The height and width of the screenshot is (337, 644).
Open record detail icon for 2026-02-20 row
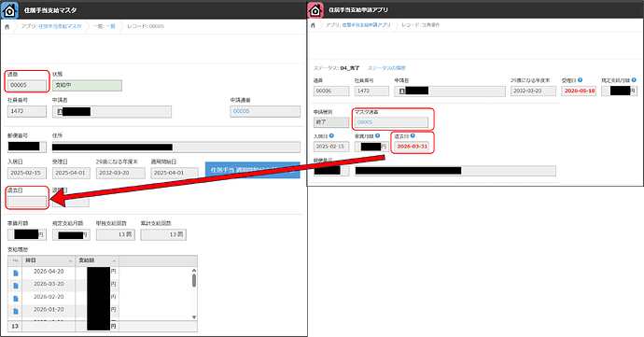pyautogui.click(x=16, y=299)
